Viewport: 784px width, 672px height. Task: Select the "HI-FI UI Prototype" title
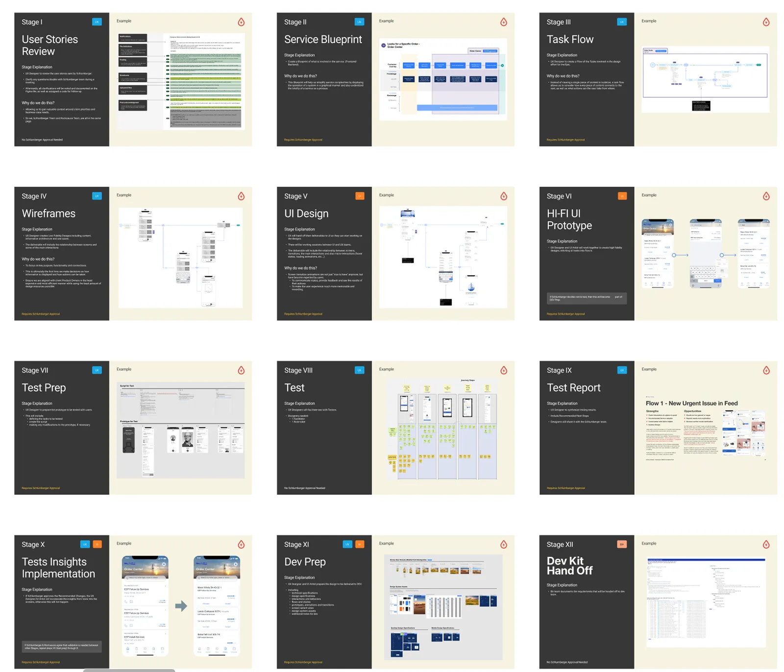569,219
